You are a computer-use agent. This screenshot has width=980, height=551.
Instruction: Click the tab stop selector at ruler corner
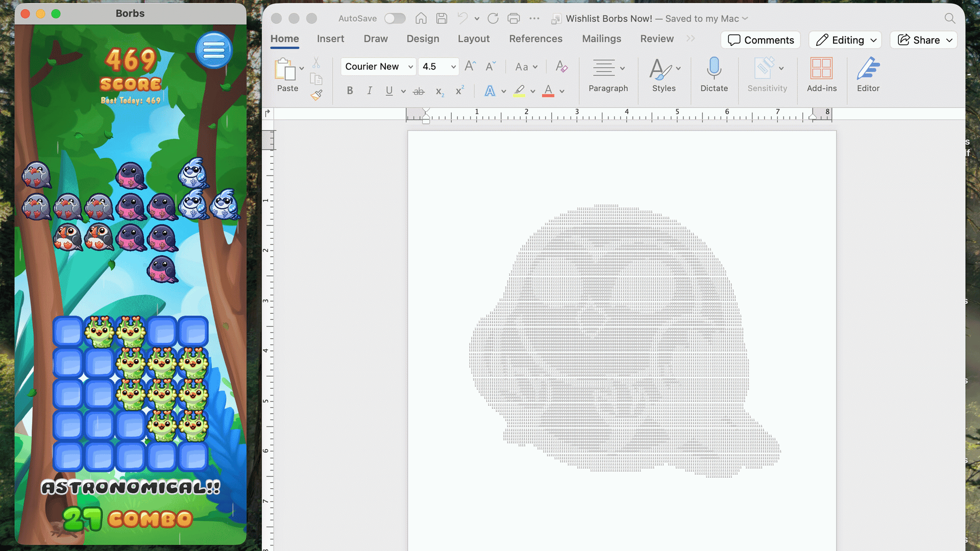(x=267, y=113)
